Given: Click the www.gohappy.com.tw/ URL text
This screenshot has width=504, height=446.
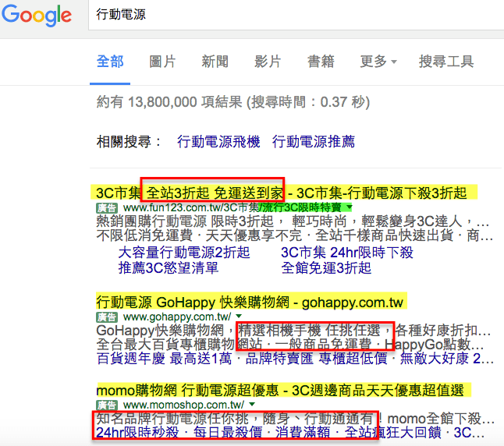Looking at the screenshot, I should point(177,317).
